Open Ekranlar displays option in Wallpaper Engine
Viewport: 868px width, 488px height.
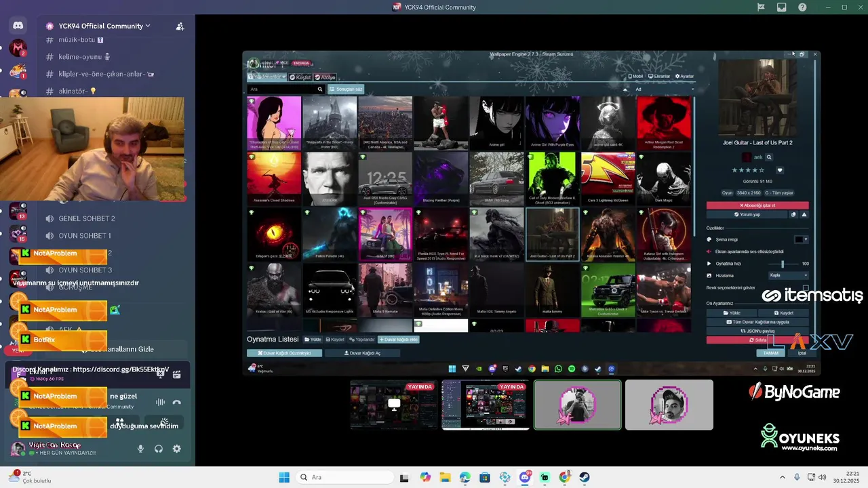coord(659,76)
